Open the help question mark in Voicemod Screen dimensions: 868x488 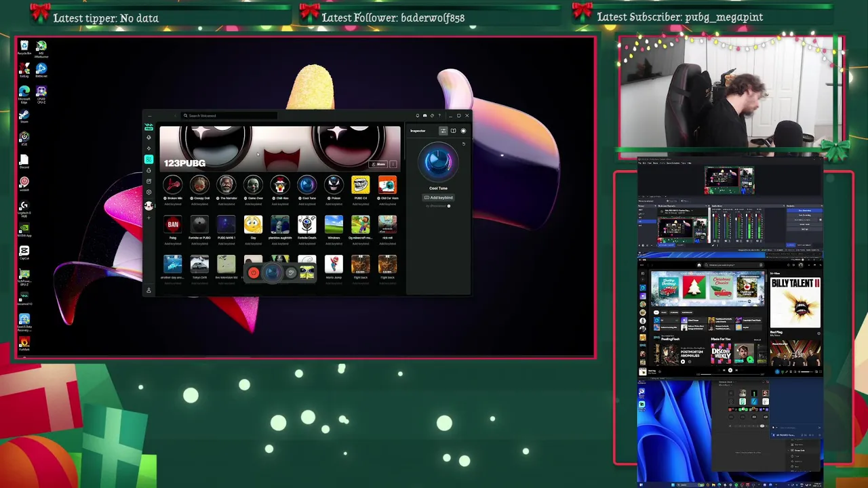click(x=439, y=116)
